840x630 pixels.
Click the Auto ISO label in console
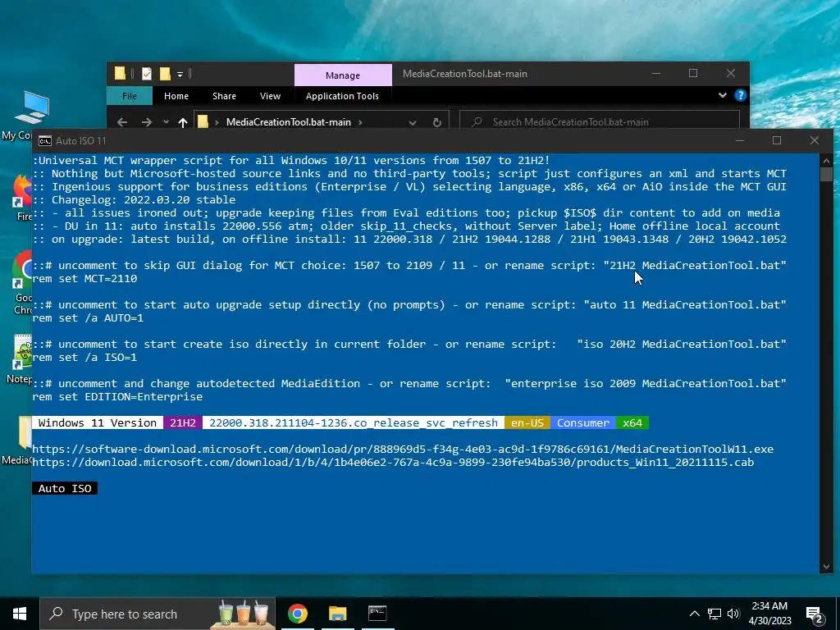(x=65, y=489)
